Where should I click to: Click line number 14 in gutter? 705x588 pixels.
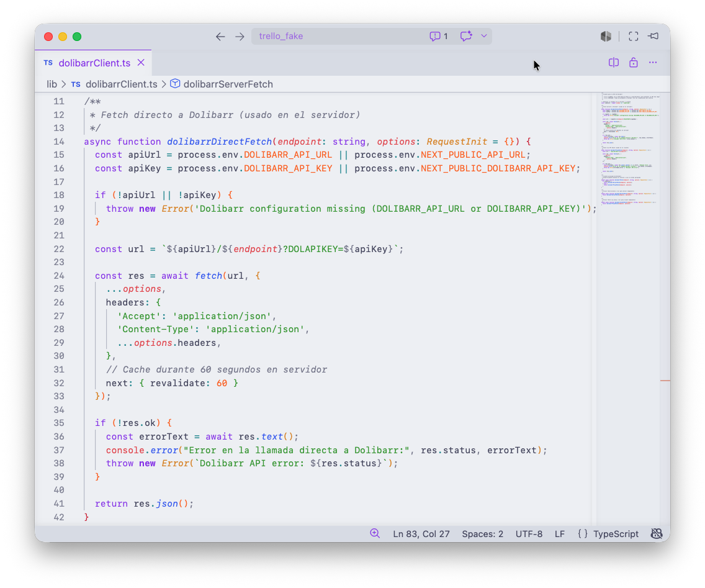click(59, 142)
